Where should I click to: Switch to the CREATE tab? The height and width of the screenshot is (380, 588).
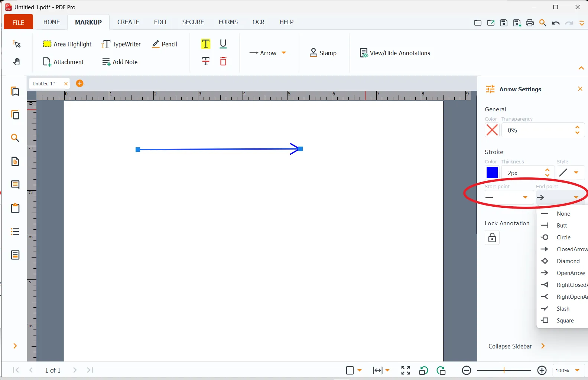point(129,22)
